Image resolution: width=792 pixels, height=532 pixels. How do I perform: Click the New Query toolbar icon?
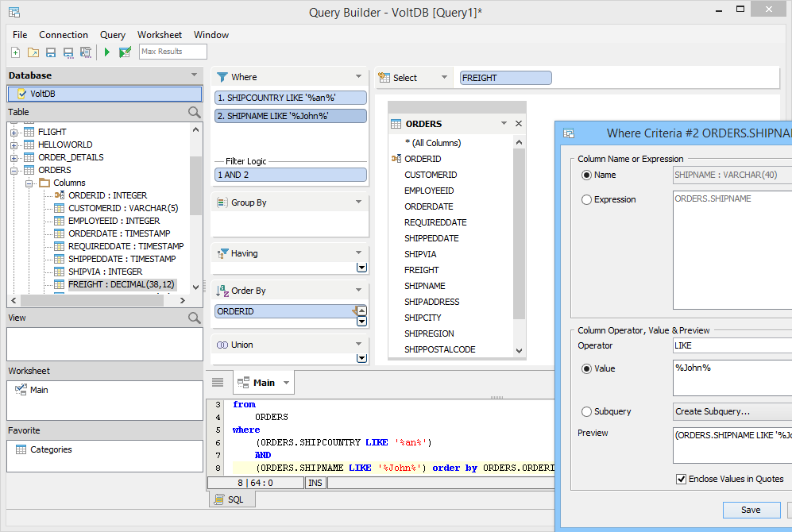tap(16, 52)
